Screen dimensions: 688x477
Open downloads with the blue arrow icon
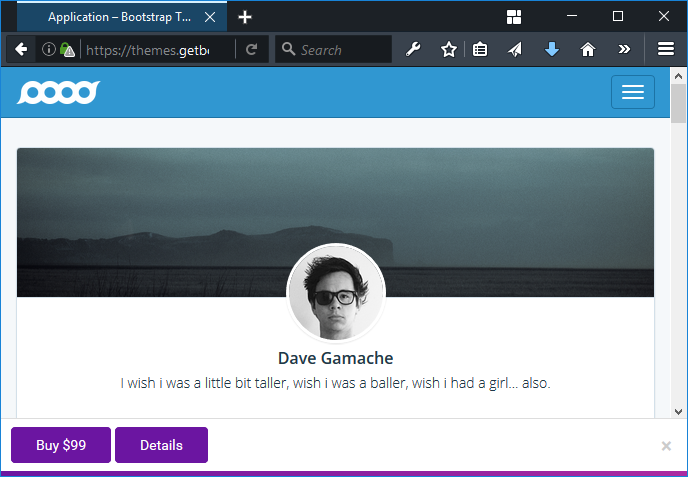(552, 49)
